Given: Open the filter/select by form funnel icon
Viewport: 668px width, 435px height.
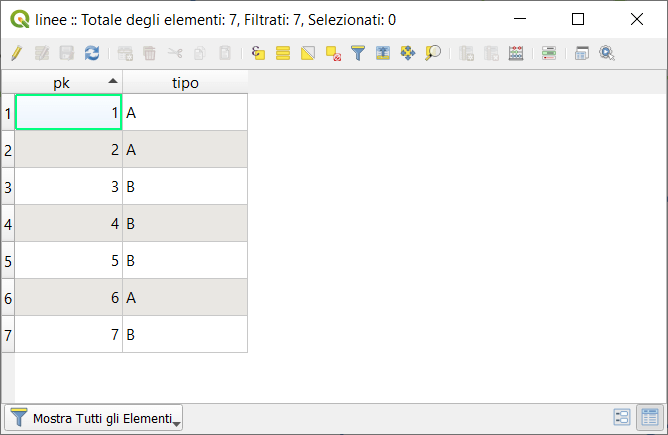Looking at the screenshot, I should [358, 53].
